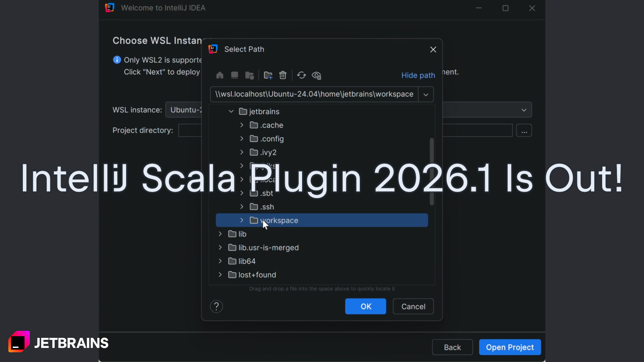Cancel the Select Path dialog
Screen dimensions: 644x362
click(x=413, y=306)
